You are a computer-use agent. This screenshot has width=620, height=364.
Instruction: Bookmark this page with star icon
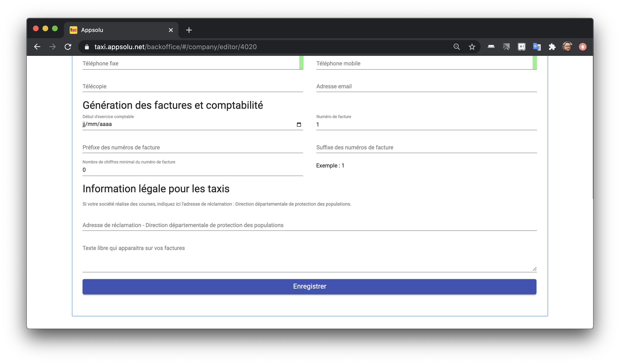472,47
